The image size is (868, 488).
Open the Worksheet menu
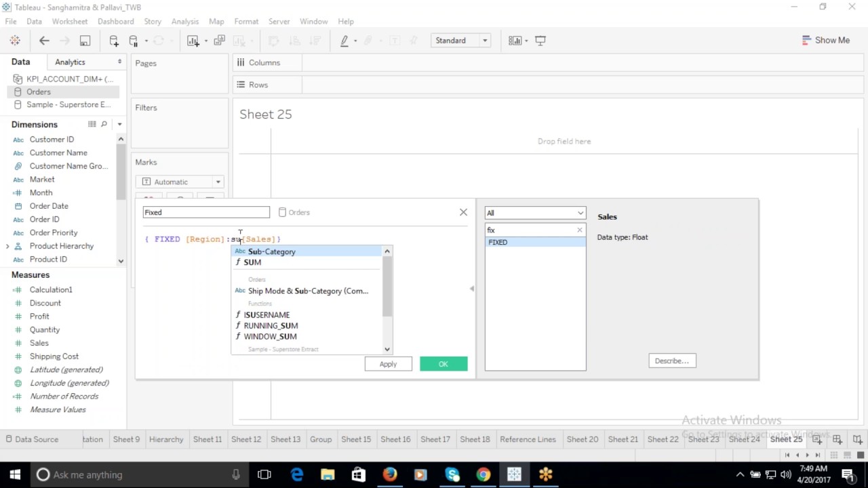pyautogui.click(x=70, y=22)
